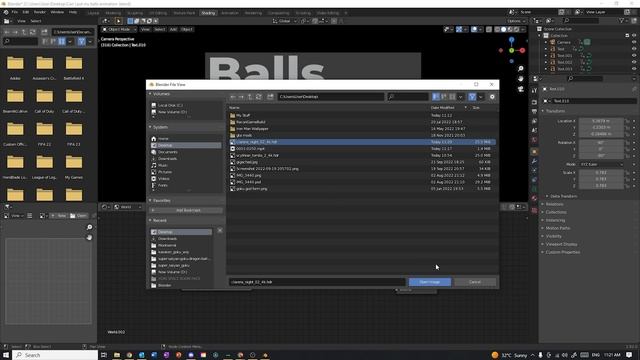Switch file dialog to horizontal list view
640x360 pixels.
(444, 97)
